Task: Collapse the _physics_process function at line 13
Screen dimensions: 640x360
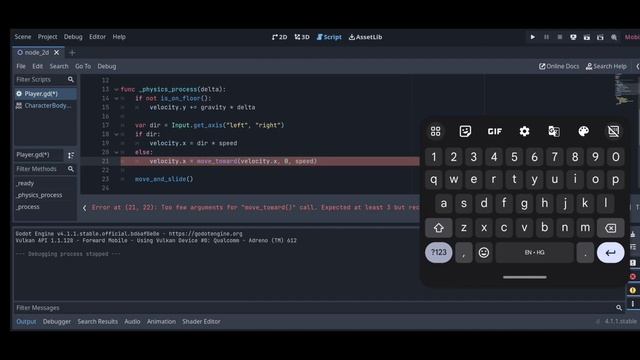Action: [x=116, y=89]
